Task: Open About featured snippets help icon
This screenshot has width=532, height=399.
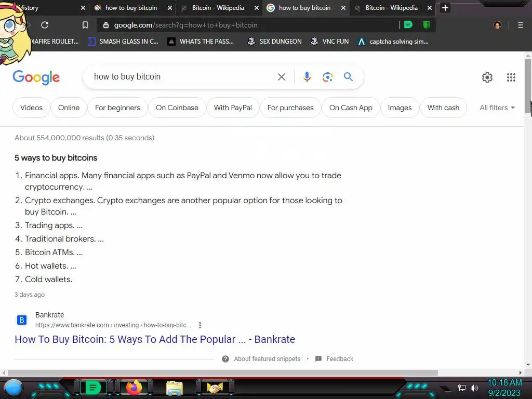Action: [225, 359]
